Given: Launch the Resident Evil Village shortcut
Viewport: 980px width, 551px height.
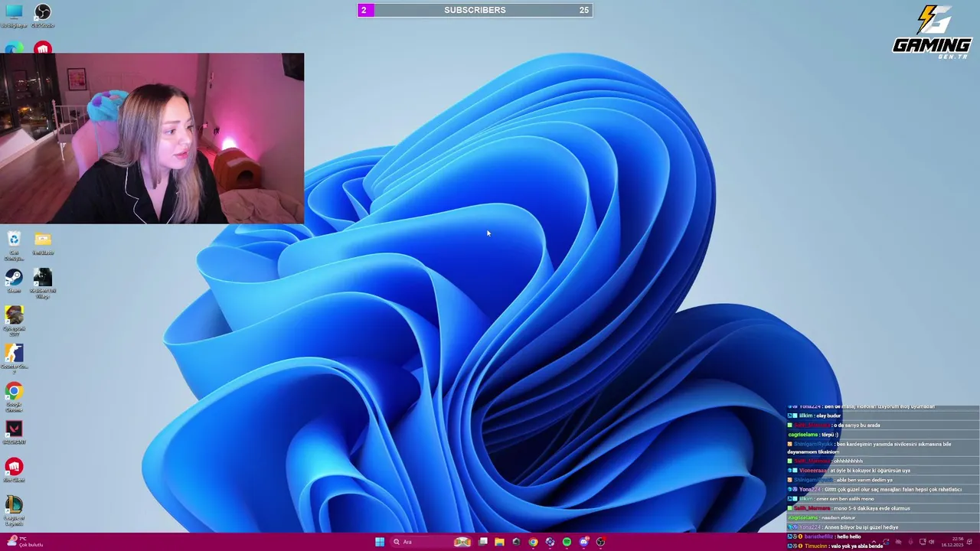Looking at the screenshot, I should pos(43,283).
